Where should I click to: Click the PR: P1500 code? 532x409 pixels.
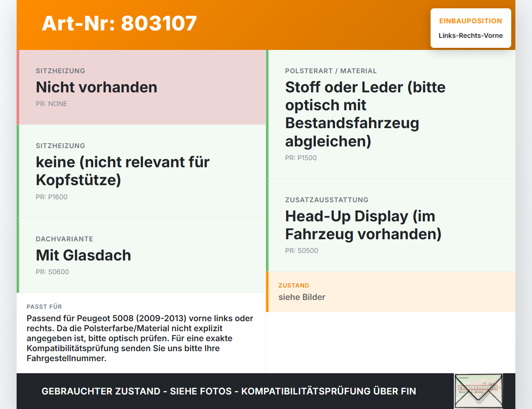pos(301,158)
